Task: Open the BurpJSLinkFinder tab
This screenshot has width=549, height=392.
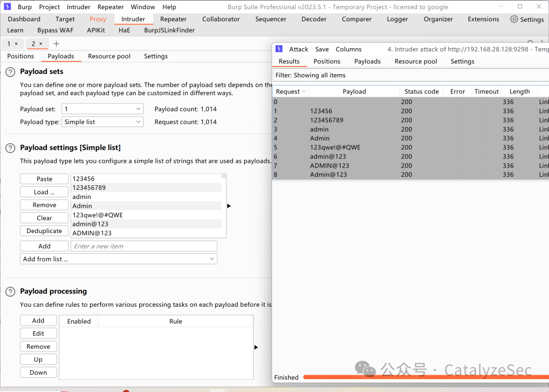Action: click(169, 30)
